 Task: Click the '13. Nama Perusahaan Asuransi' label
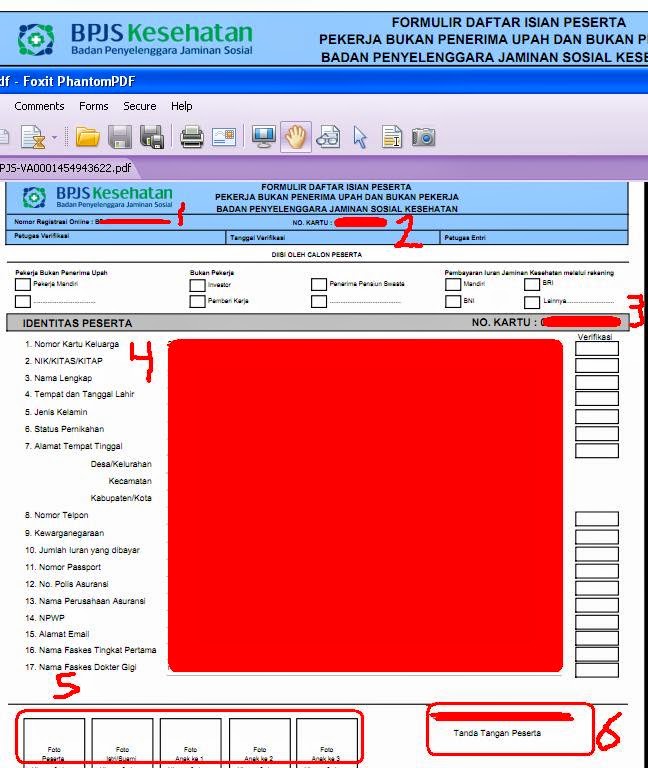85,601
